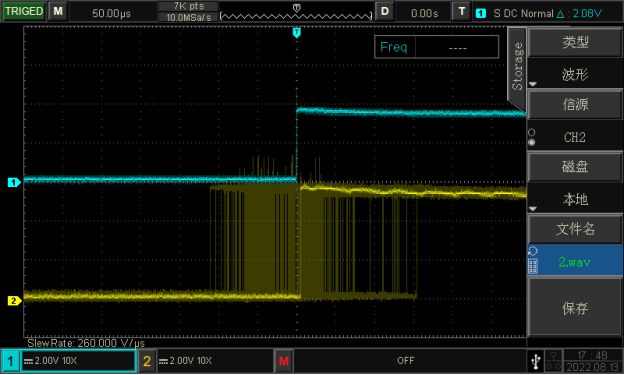This screenshot has width=624, height=375.
Task: Click the D delay icon
Action: [x=384, y=11]
